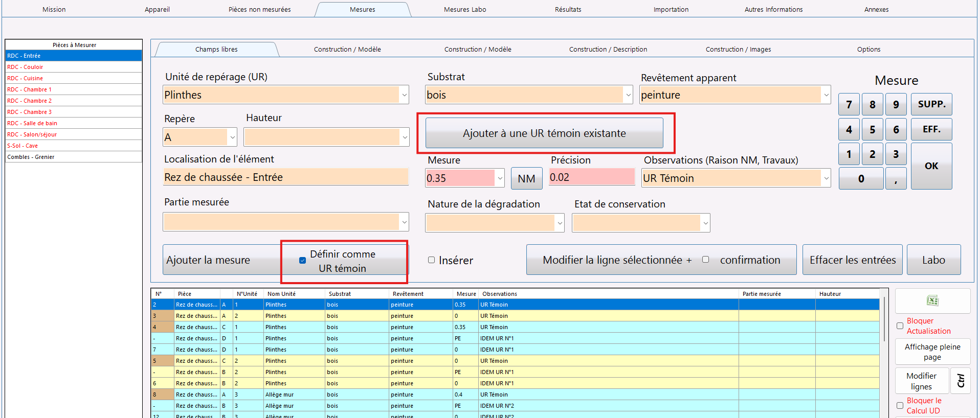
Task: Click the Excel export icon
Action: tap(932, 300)
